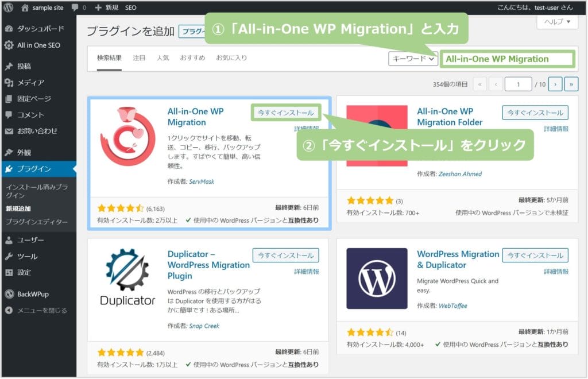Install the Duplicator WordPress Migration Plugin
The width and height of the screenshot is (588, 379).
286,256
